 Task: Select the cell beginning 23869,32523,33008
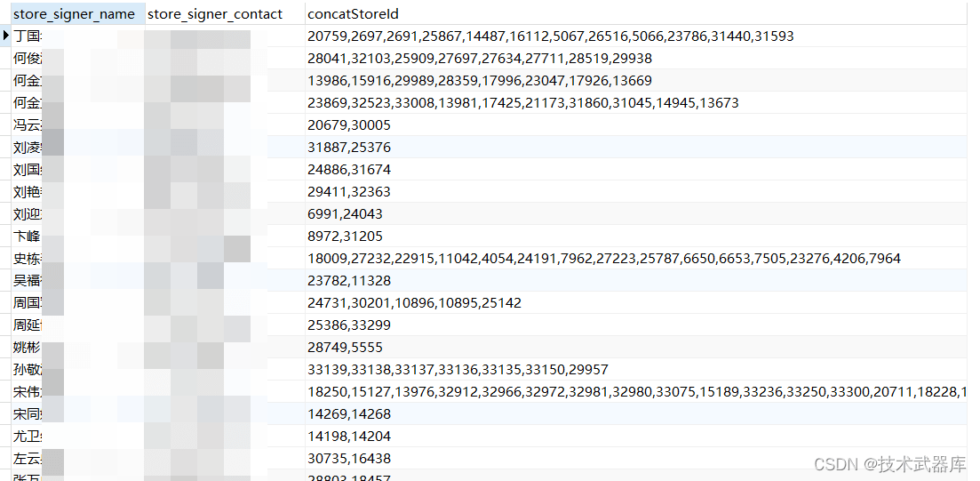pos(636,103)
